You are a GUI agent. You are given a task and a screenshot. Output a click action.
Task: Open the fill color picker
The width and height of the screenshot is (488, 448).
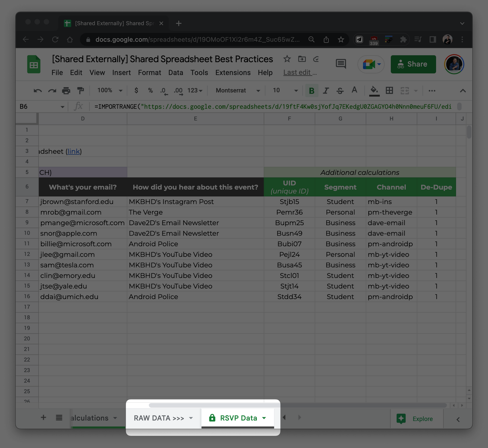pos(375,91)
